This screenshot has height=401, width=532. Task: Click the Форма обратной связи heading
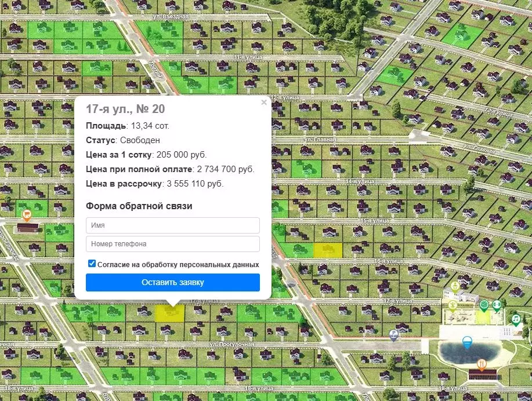click(139, 206)
